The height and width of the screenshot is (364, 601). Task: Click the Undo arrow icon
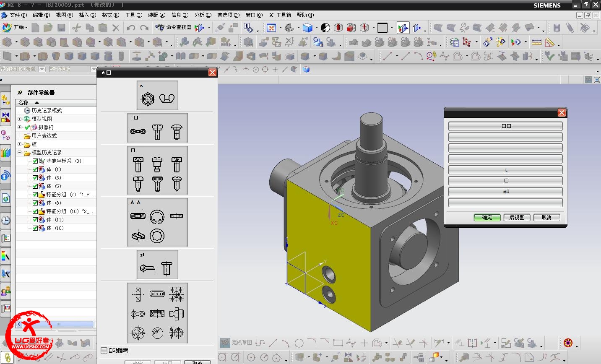tap(131, 28)
